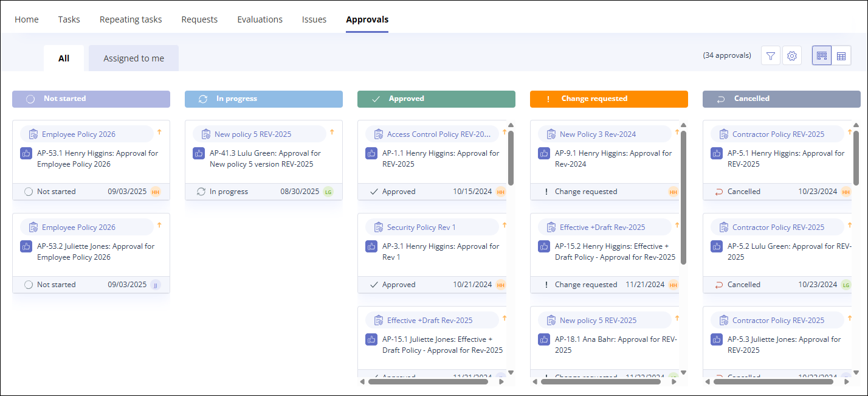868x396 pixels.
Task: Click LG avatar on AP-41.3 card
Action: pos(328,192)
